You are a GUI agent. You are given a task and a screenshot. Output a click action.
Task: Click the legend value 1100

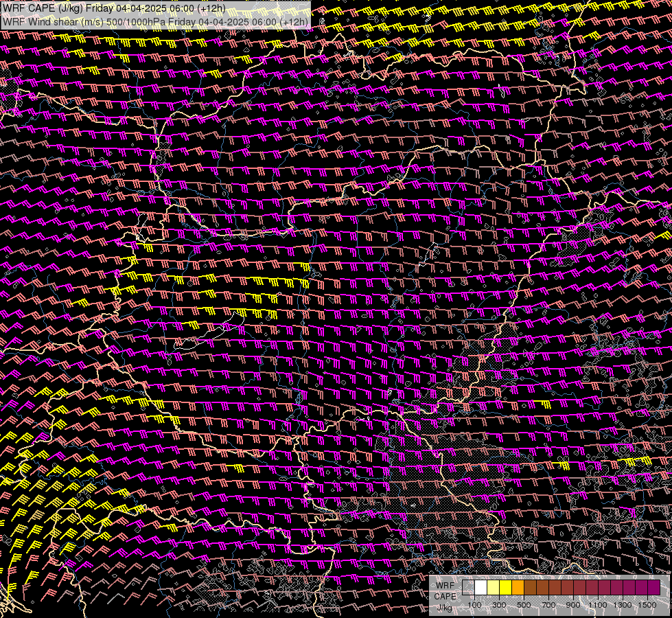click(597, 605)
